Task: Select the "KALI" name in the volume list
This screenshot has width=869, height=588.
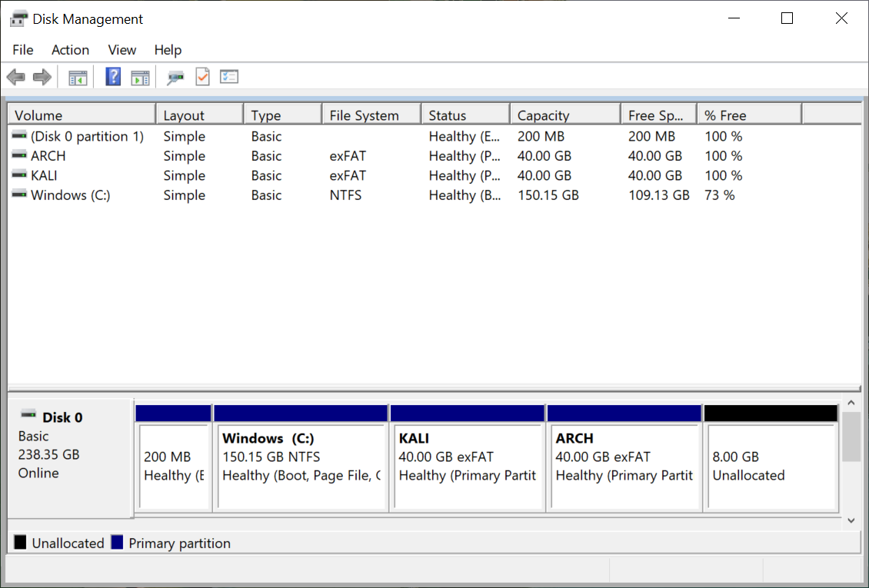Action: (x=44, y=175)
